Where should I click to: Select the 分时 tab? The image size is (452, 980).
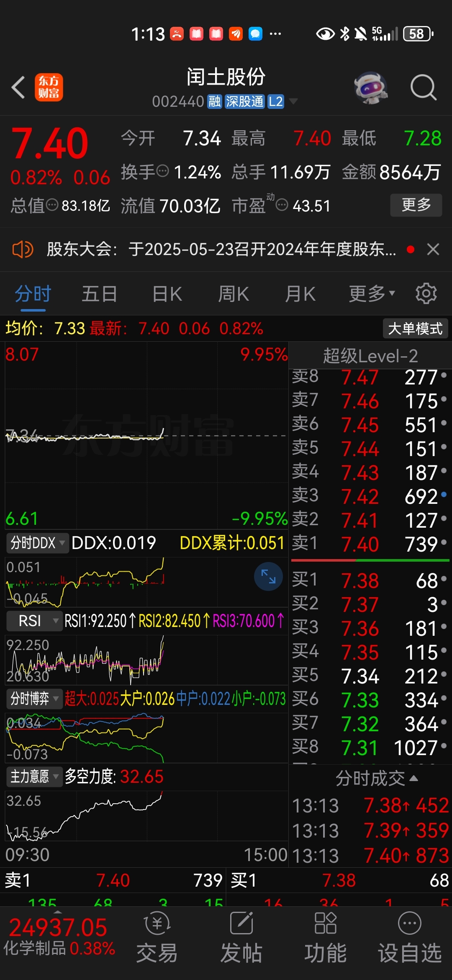[33, 294]
